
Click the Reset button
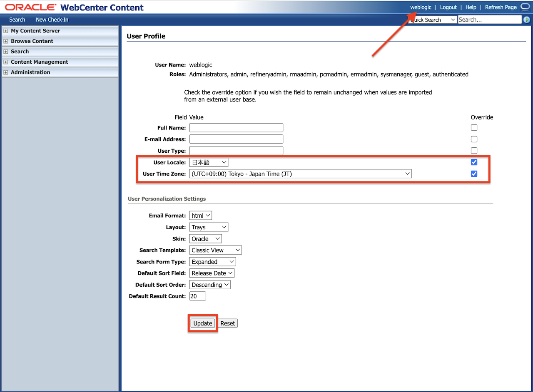point(228,323)
